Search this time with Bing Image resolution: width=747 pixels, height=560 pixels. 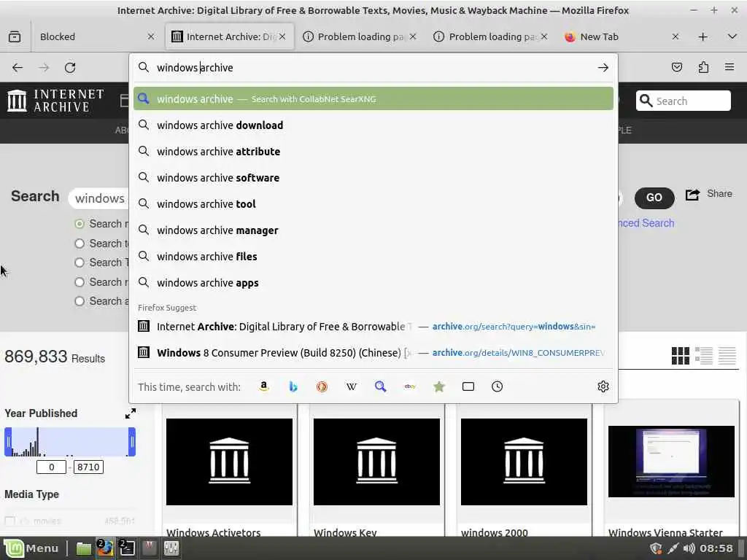293,386
